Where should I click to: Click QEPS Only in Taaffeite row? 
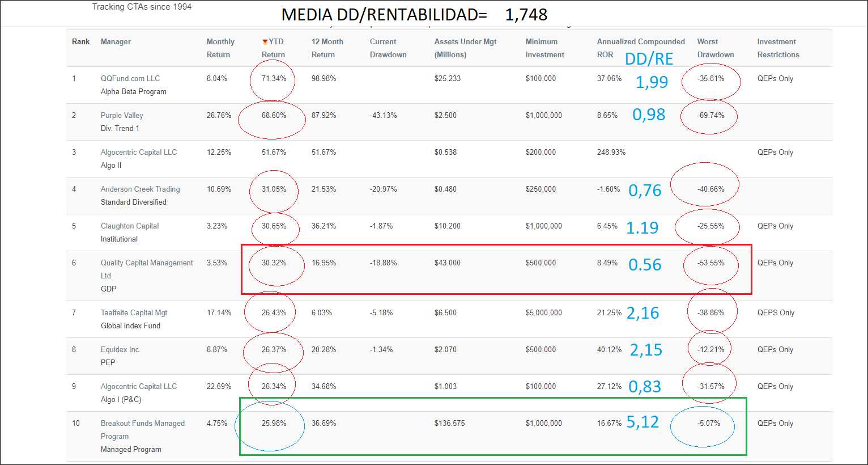[x=776, y=313]
